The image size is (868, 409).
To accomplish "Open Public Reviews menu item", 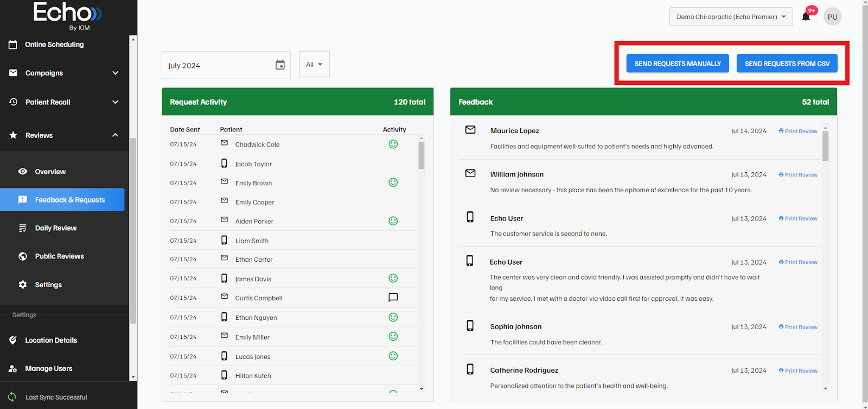I will [60, 256].
